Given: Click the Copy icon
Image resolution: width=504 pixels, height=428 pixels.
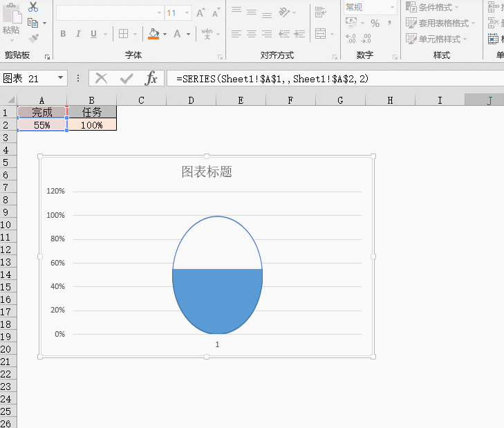Looking at the screenshot, I should click(x=32, y=23).
